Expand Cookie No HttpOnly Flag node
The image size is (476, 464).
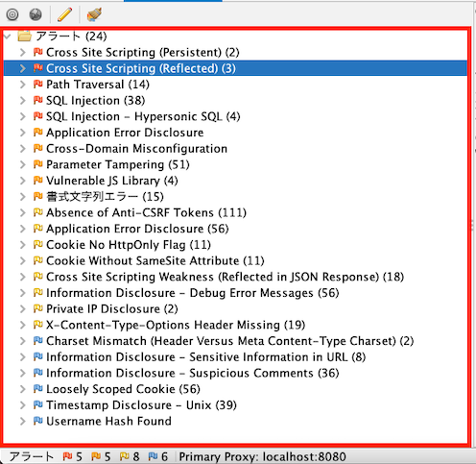(22, 245)
